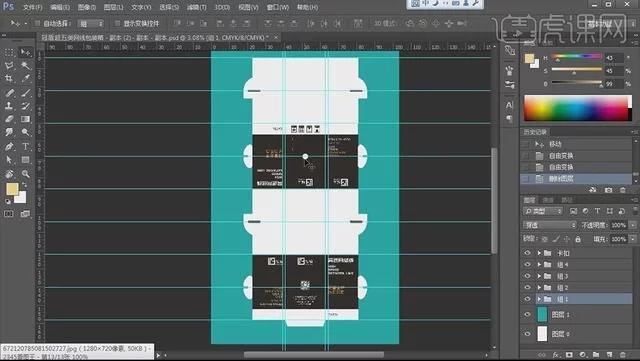Select the Dodge tool
This screenshot has width=640, height=361.
[25, 132]
